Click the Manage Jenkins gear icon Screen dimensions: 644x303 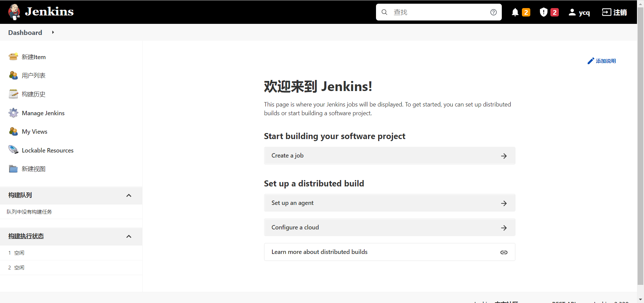click(13, 113)
